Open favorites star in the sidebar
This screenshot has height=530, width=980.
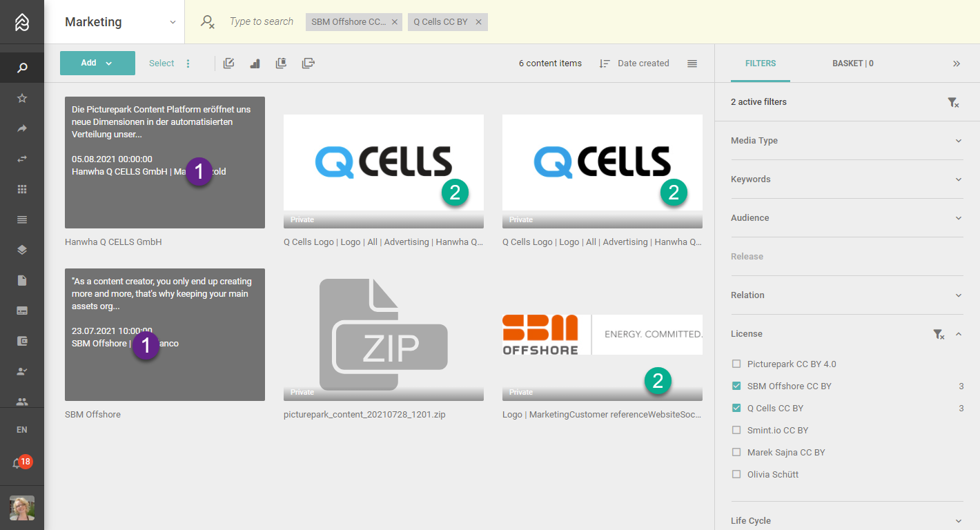click(22, 98)
